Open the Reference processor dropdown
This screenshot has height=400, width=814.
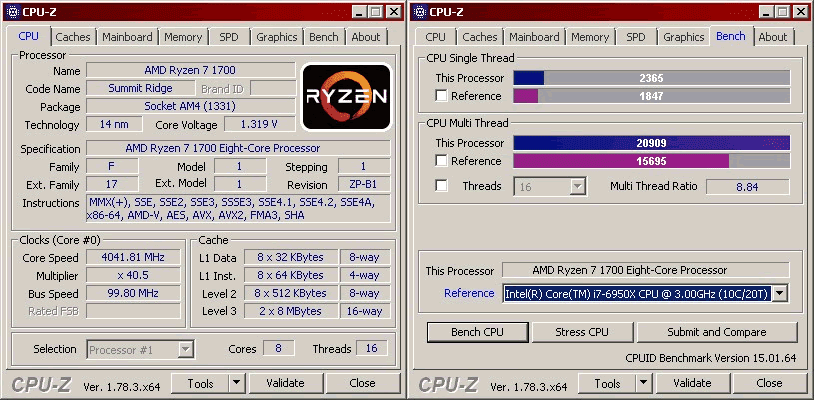[779, 294]
